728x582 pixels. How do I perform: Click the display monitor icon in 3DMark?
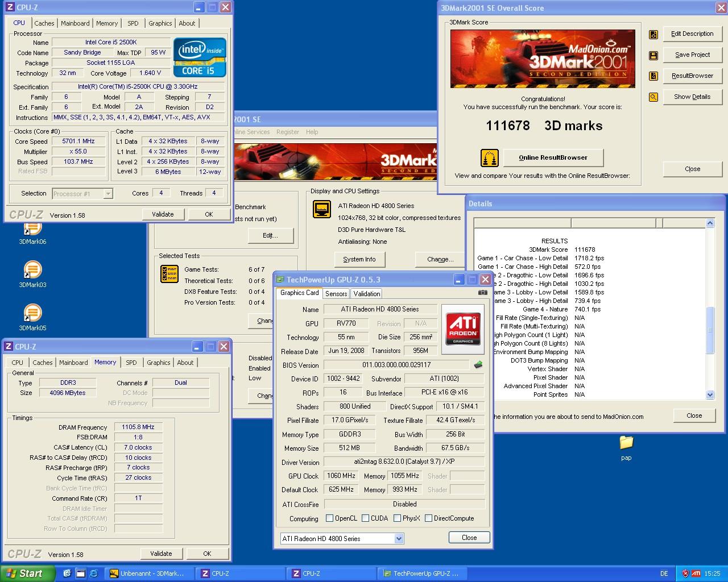click(x=322, y=209)
